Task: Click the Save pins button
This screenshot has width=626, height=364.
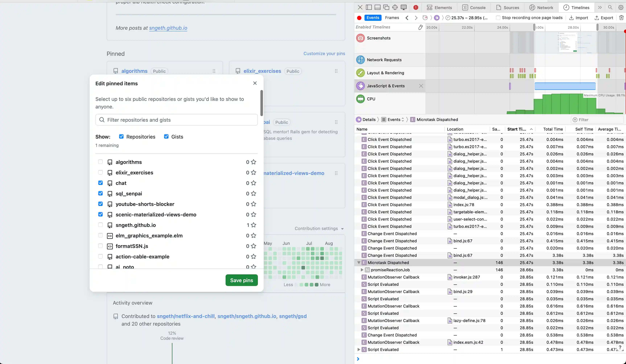Action: click(x=241, y=280)
